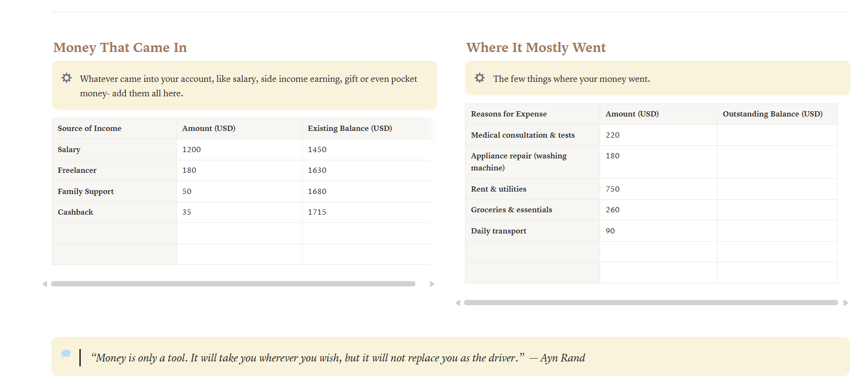Click the speech bubble icon beside the Ayn Rand quote
This screenshot has height=388, width=868.
[x=66, y=354]
